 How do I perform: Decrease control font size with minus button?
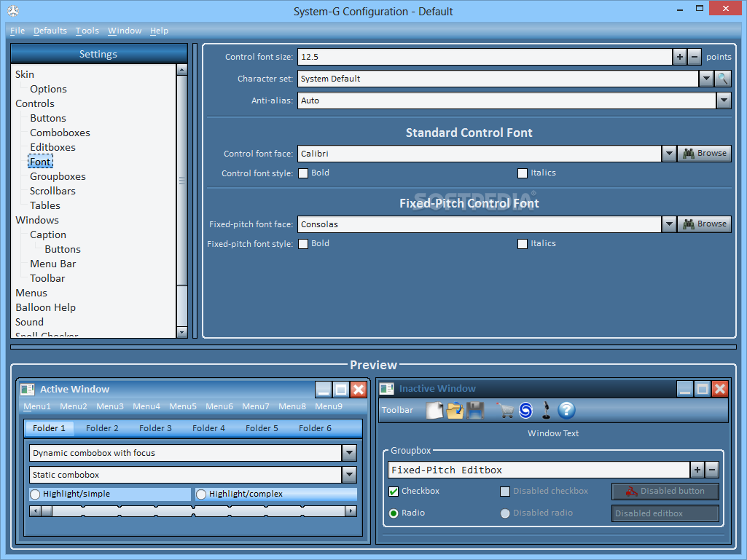(x=695, y=57)
